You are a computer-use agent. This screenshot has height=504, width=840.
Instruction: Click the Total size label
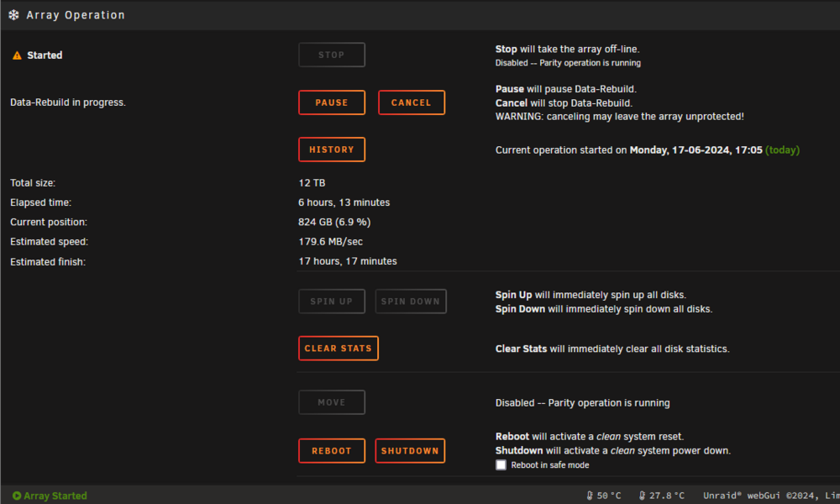(x=33, y=183)
